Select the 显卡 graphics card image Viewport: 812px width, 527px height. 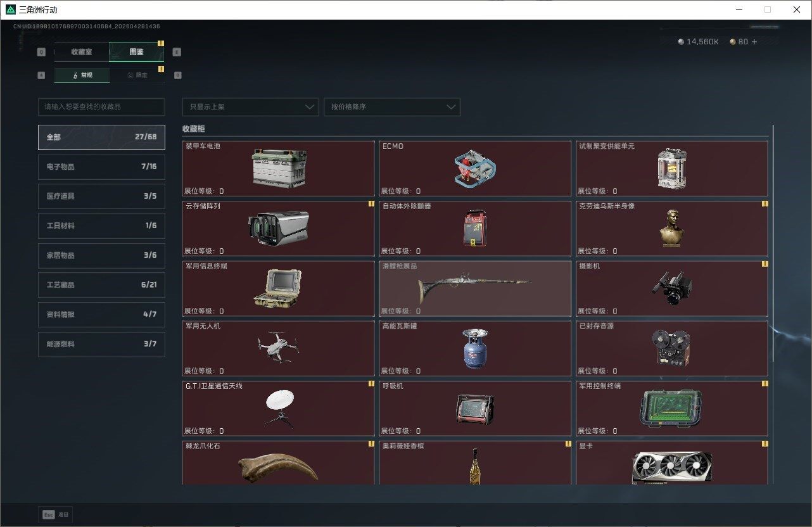672,469
